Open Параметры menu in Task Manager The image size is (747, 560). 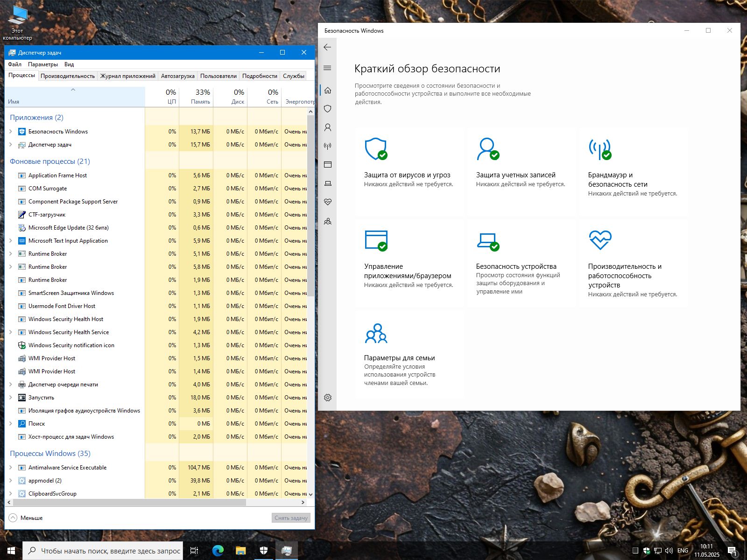43,64
